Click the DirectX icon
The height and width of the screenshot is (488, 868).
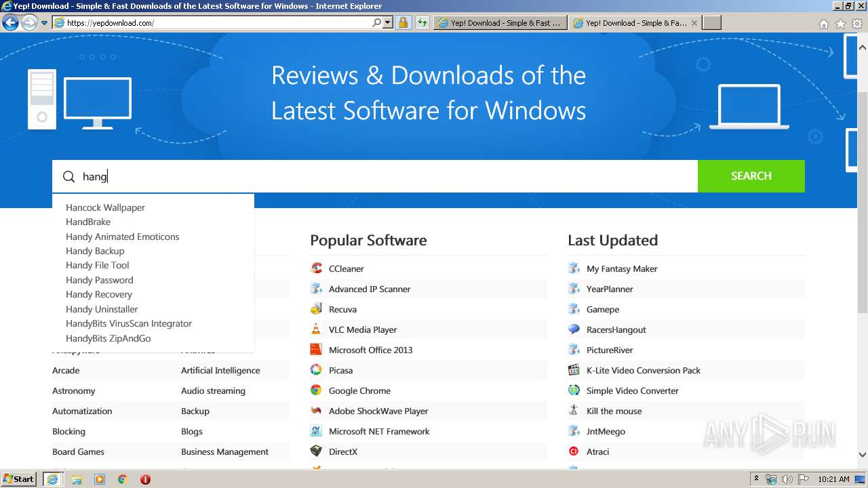316,451
